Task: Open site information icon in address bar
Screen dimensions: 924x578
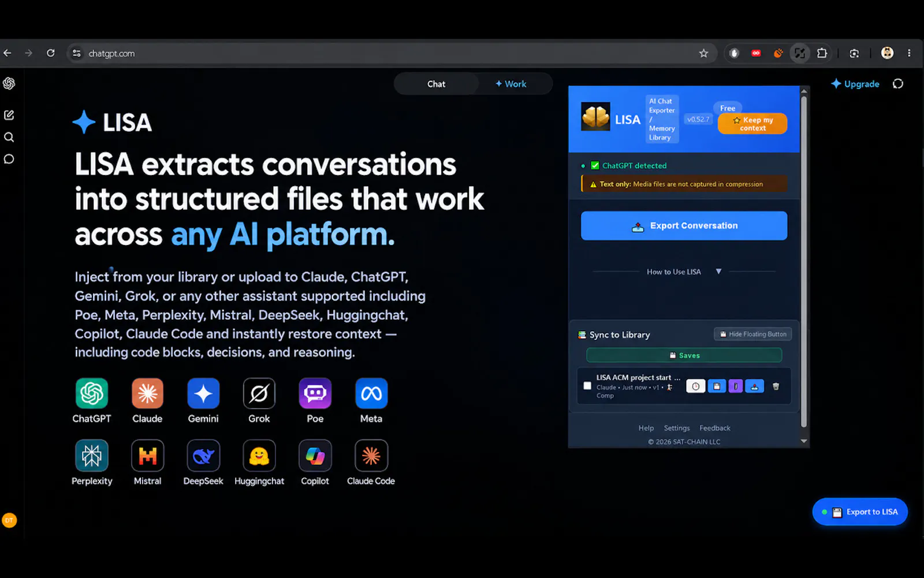Action: point(76,53)
